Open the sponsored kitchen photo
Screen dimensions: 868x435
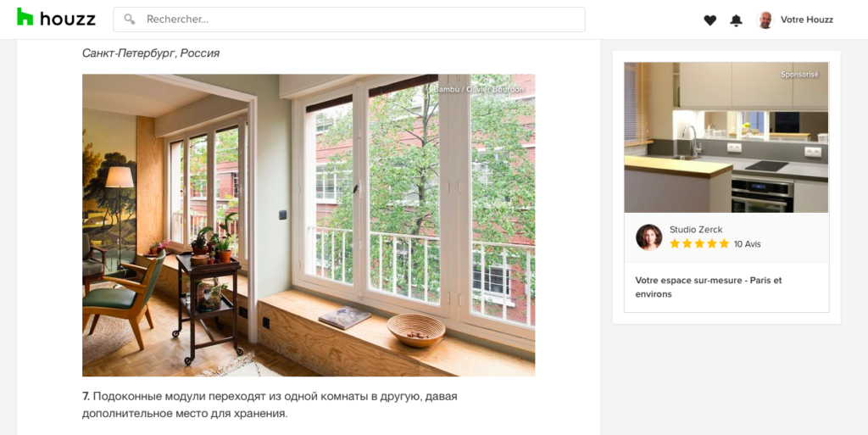pyautogui.click(x=726, y=137)
